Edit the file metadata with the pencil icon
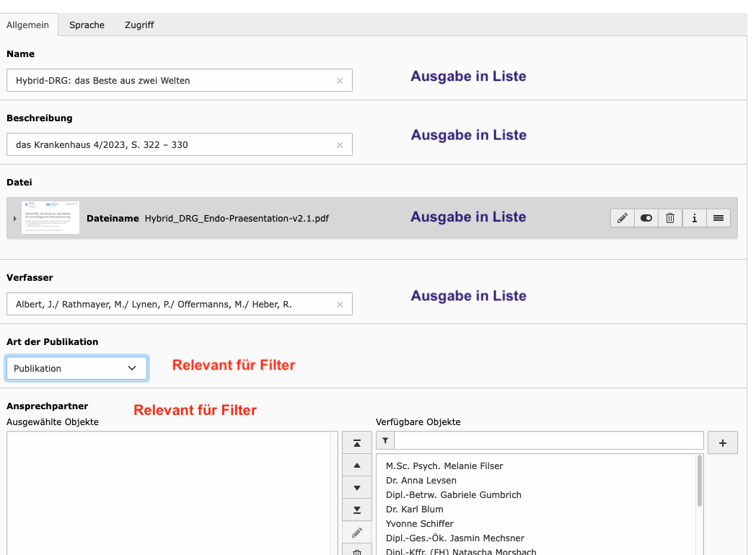This screenshot has width=756, height=555. pyautogui.click(x=623, y=218)
